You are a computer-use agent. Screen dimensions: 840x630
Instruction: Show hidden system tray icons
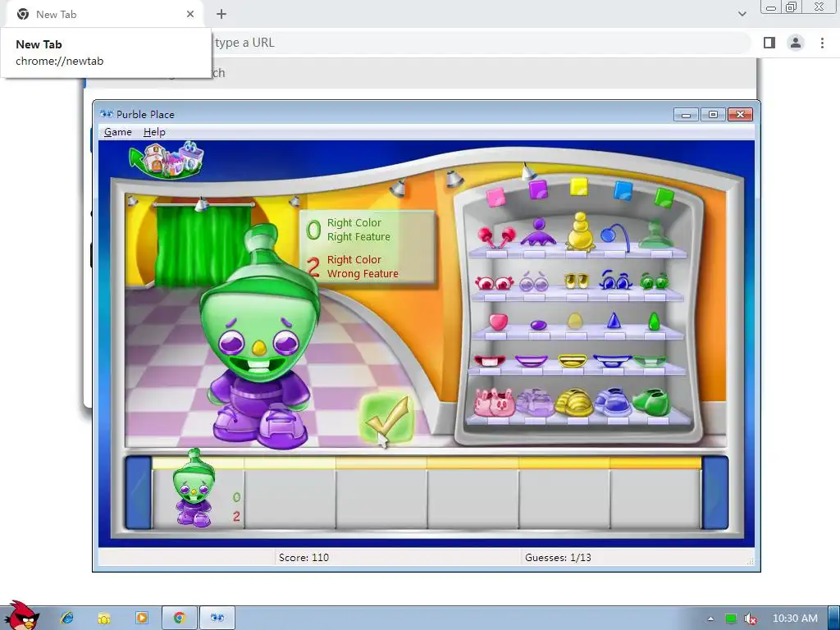click(x=710, y=619)
